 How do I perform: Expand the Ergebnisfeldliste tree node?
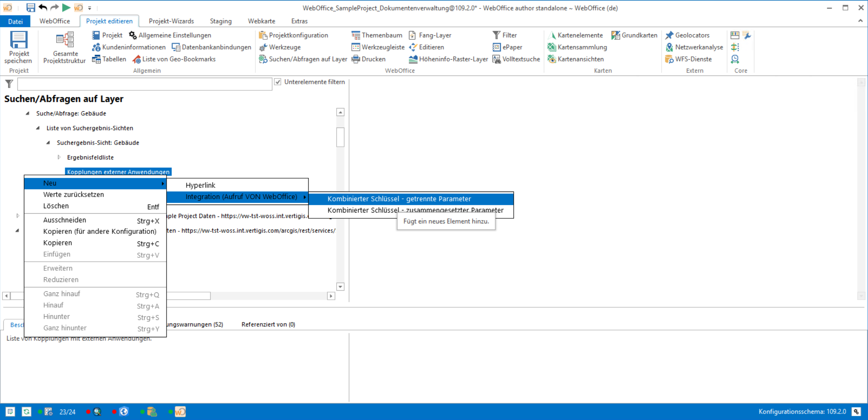tap(59, 157)
